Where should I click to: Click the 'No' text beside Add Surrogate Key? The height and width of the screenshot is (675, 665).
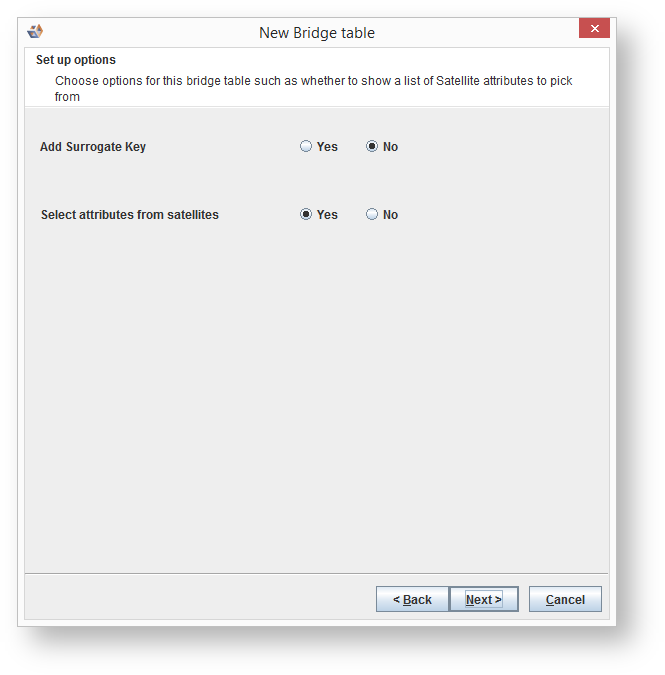390,147
